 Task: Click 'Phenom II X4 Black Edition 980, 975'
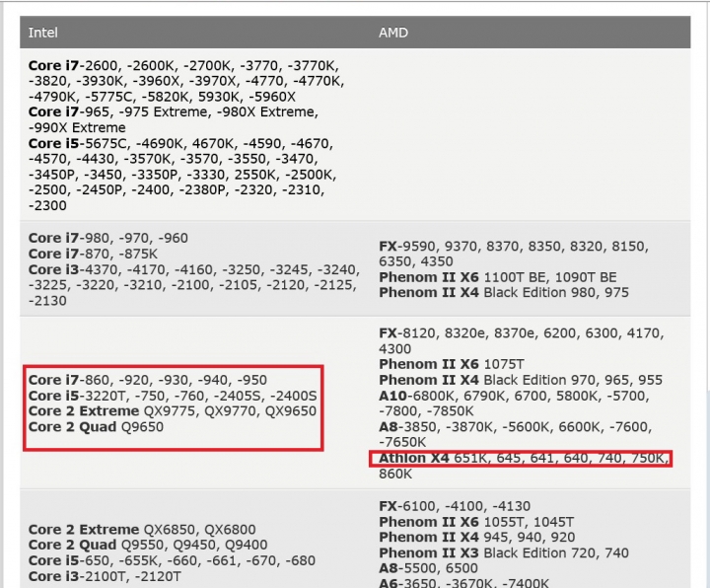click(x=504, y=293)
